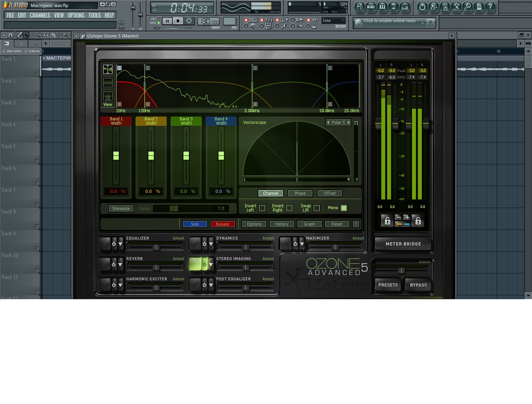Click the undo history icon
The width and height of the screenshot is (532, 404).
[422, 7]
